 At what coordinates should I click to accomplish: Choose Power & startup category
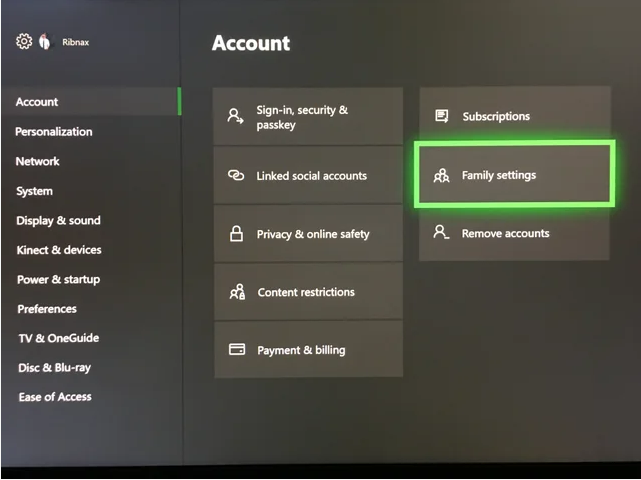[58, 279]
